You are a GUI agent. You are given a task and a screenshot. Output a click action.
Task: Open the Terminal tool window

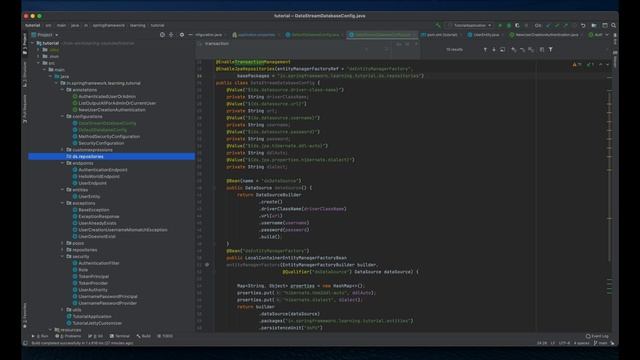[x=120, y=336]
